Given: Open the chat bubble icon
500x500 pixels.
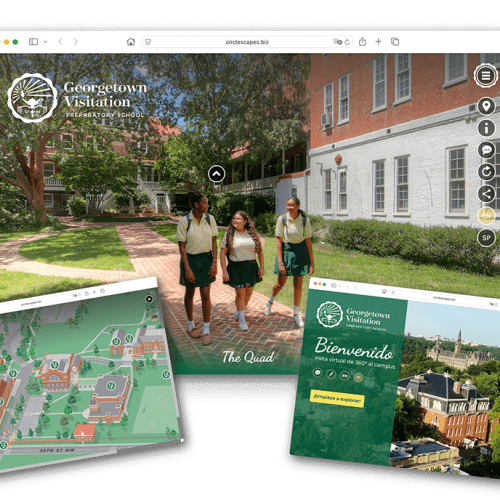Looking at the screenshot, I should click(x=486, y=150).
